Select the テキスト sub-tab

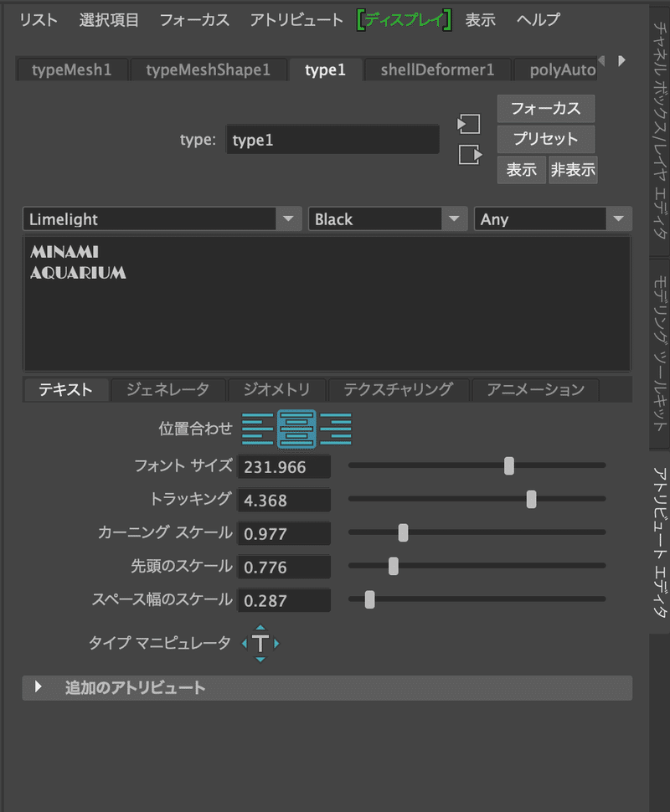point(66,389)
